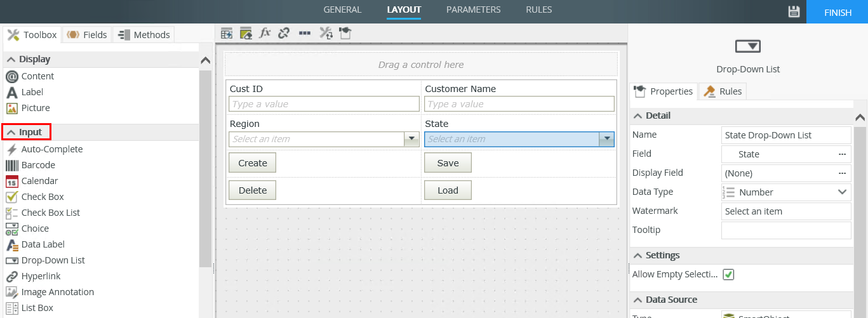This screenshot has height=318, width=868.
Task: Click the change control toolbar icon
Action: 326,33
